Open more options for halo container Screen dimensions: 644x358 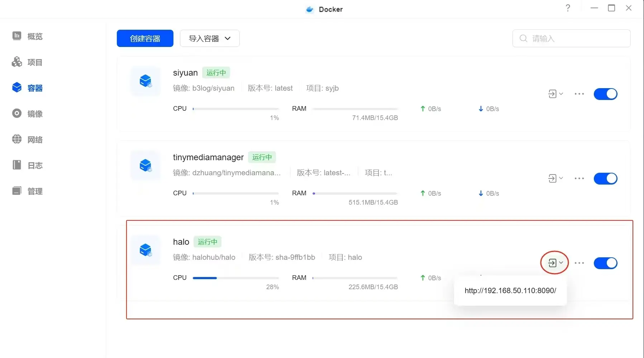579,263
